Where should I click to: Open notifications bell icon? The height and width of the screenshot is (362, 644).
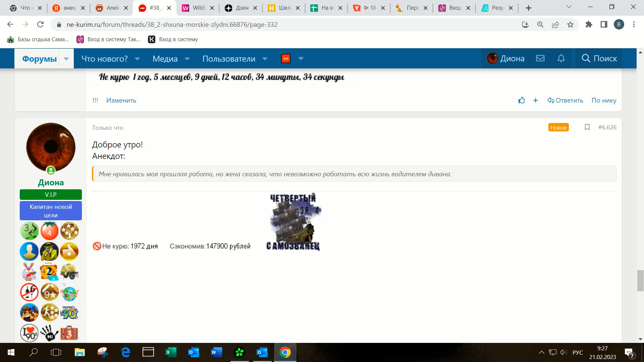tap(561, 58)
